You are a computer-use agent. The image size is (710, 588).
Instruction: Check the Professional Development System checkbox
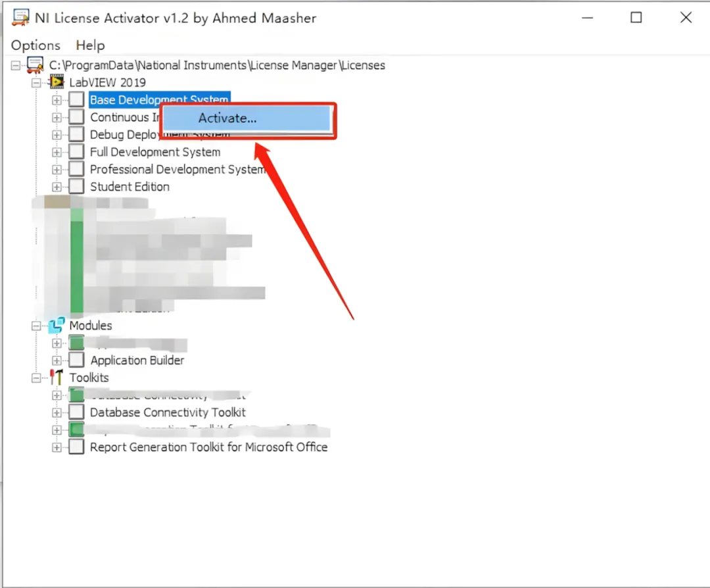click(76, 170)
